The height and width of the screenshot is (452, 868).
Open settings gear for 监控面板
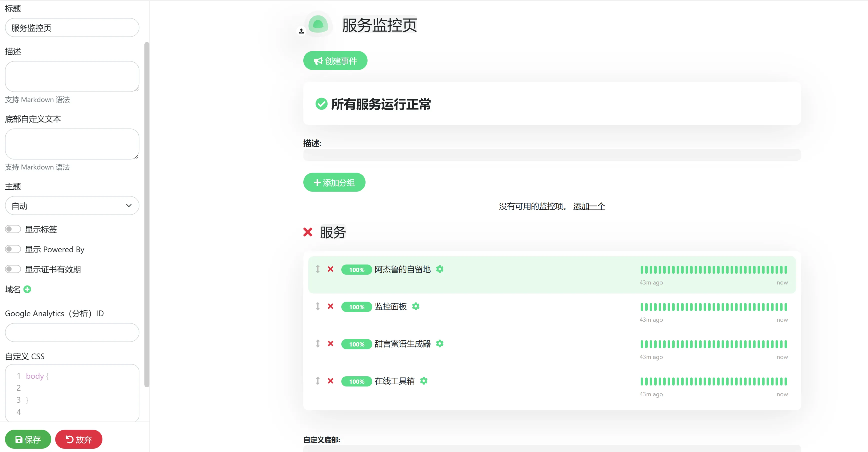416,306
